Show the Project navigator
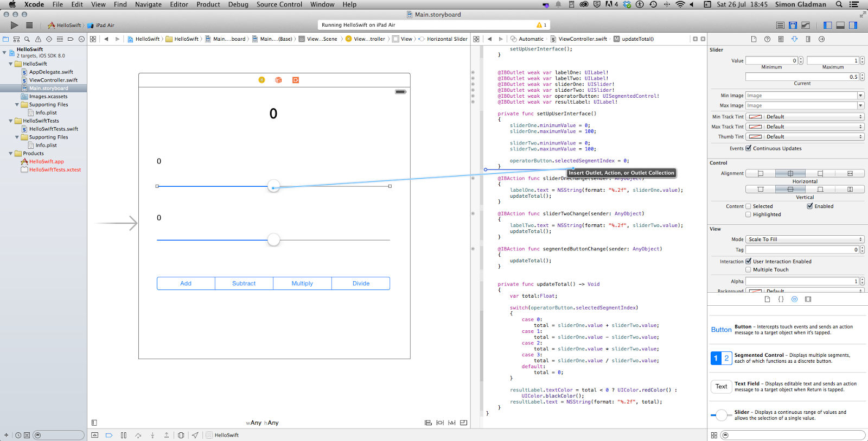Viewport: 868px width, 441px height. (5, 39)
